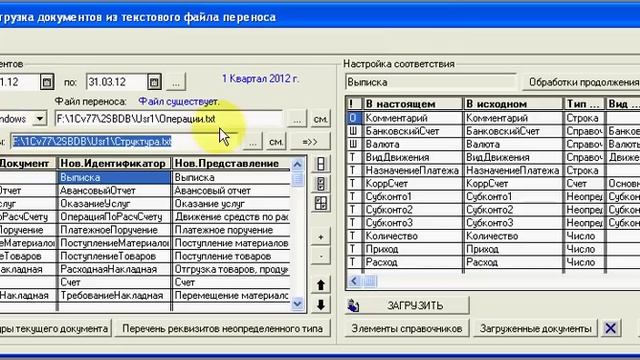Click Счет type in КоррСчет row
This screenshot has width=640, height=360.
coord(584,183)
